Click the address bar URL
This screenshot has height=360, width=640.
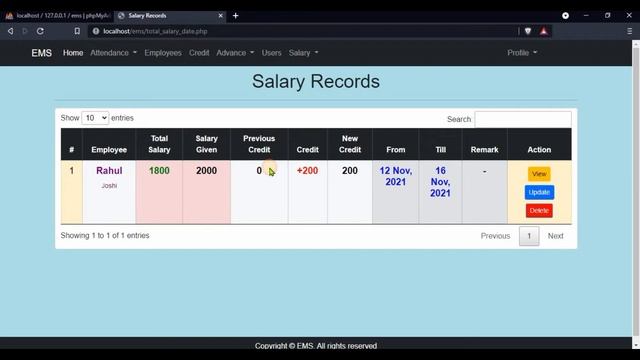click(x=155, y=31)
